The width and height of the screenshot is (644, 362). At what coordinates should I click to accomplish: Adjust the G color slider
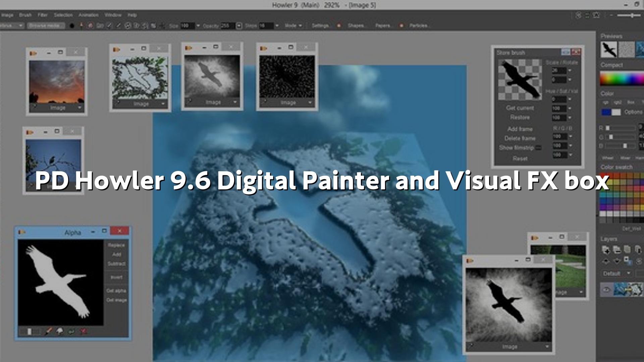coord(621,137)
